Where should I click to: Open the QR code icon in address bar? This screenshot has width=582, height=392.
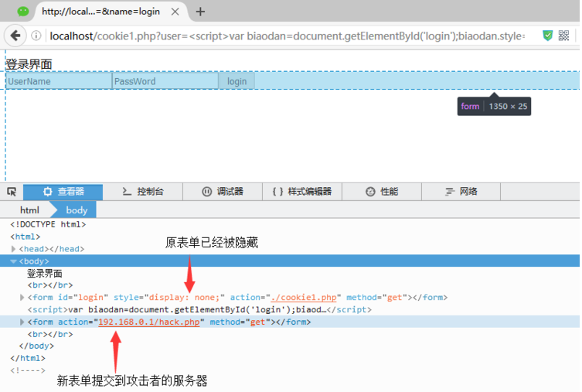point(563,36)
